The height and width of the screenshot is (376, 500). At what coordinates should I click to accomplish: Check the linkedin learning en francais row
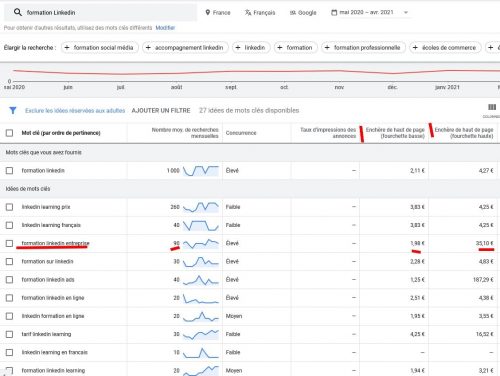(9, 352)
